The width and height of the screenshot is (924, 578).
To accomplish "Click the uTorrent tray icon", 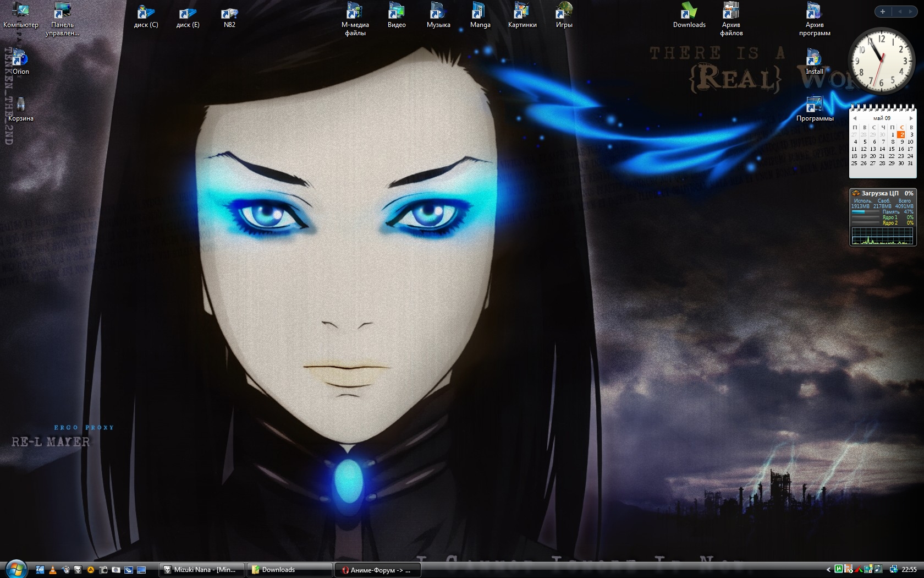I will tap(838, 569).
